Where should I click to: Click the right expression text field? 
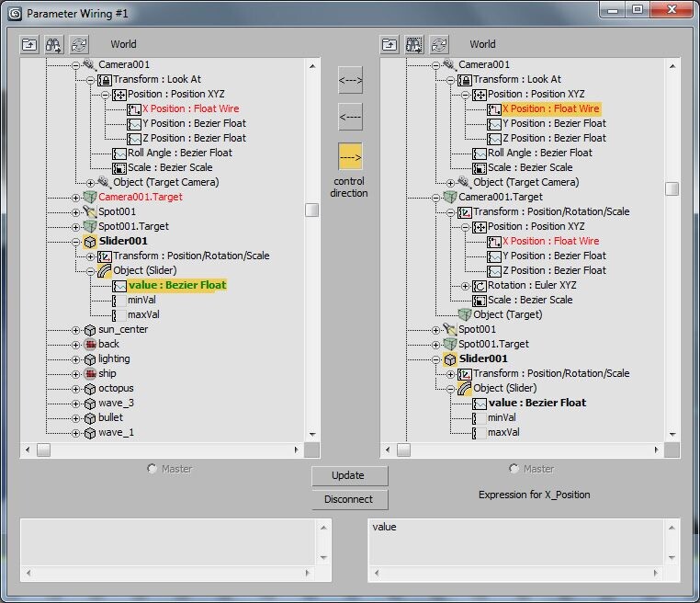pos(516,543)
